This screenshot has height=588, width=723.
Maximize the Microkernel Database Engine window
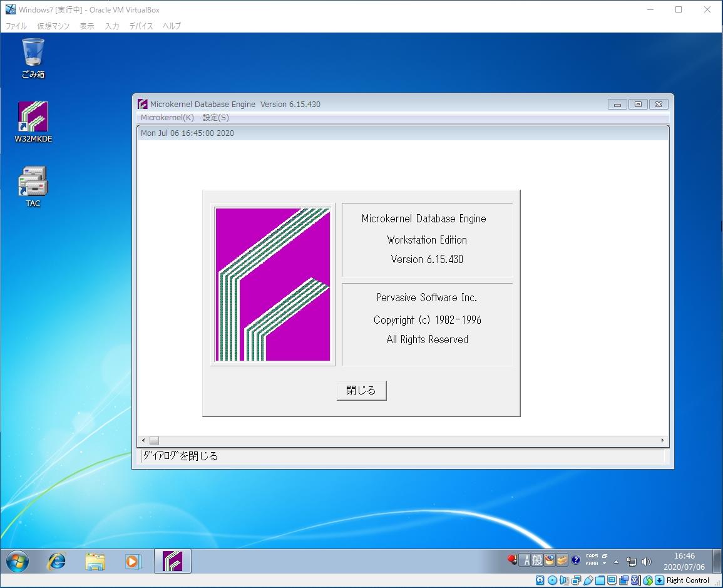tap(638, 105)
